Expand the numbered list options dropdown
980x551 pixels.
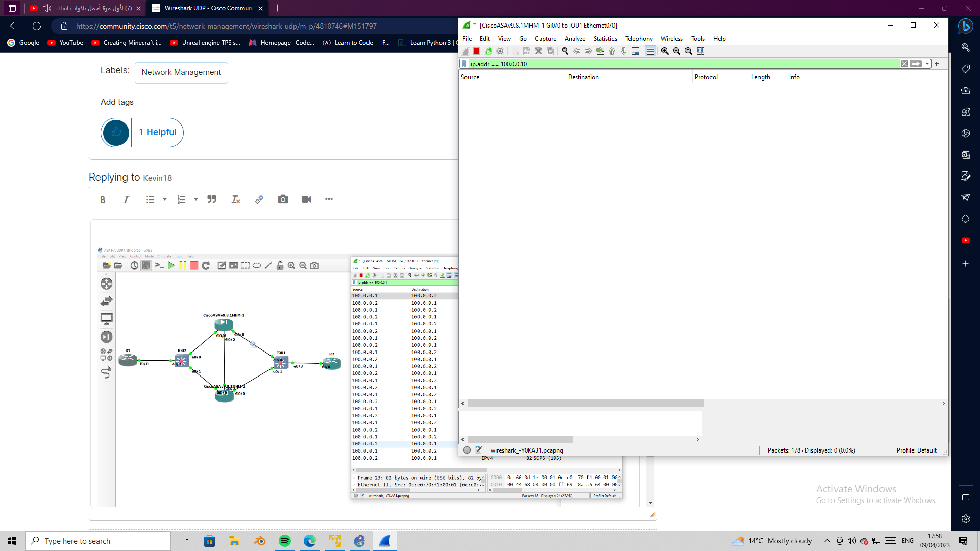tap(195, 199)
